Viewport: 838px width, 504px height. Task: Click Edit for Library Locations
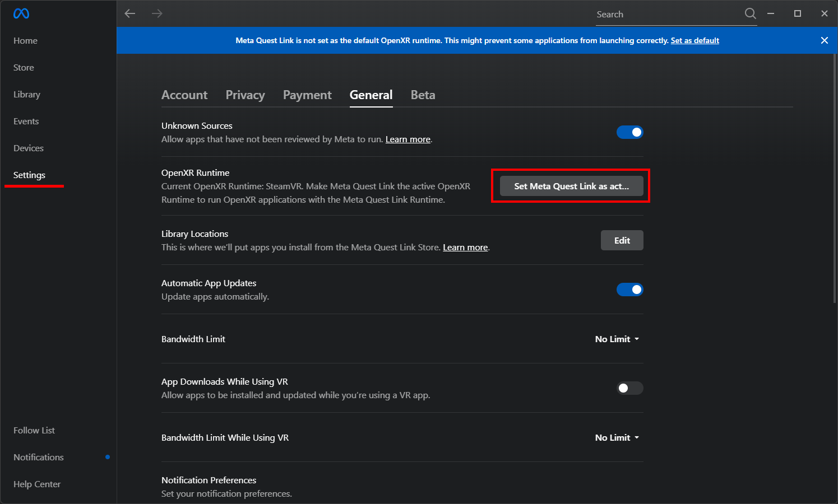coord(622,240)
